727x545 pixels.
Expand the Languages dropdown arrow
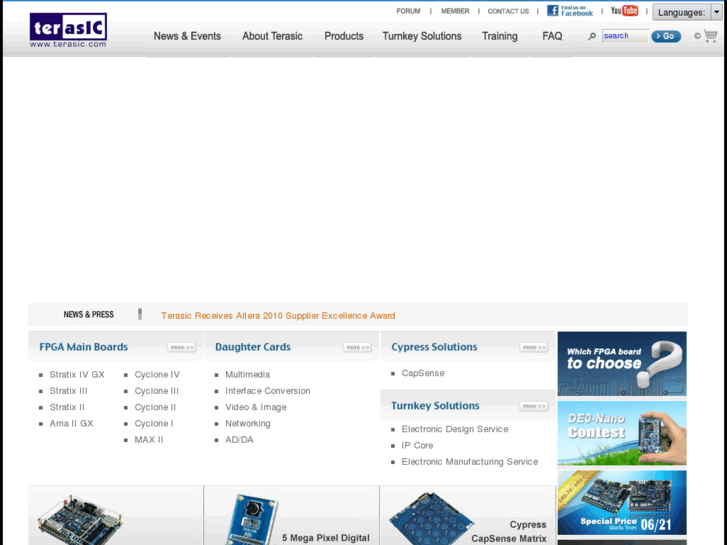(716, 13)
